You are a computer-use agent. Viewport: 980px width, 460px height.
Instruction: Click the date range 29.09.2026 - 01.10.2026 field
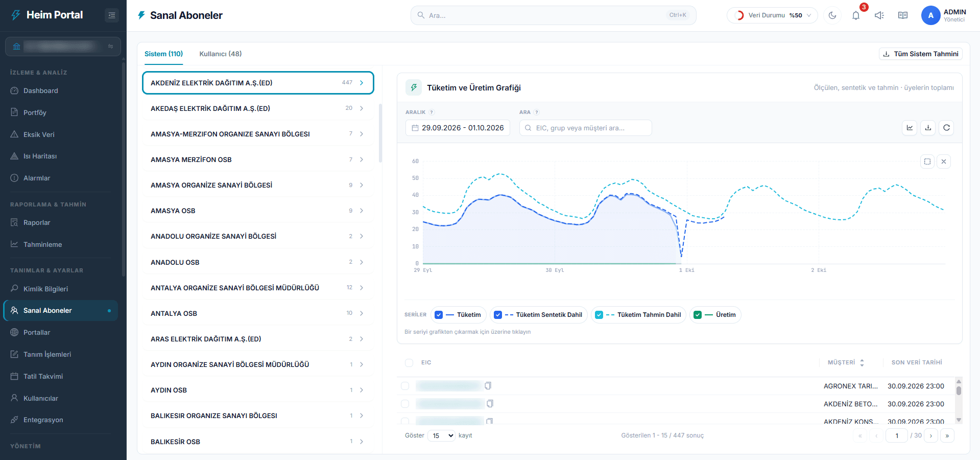pyautogui.click(x=458, y=128)
